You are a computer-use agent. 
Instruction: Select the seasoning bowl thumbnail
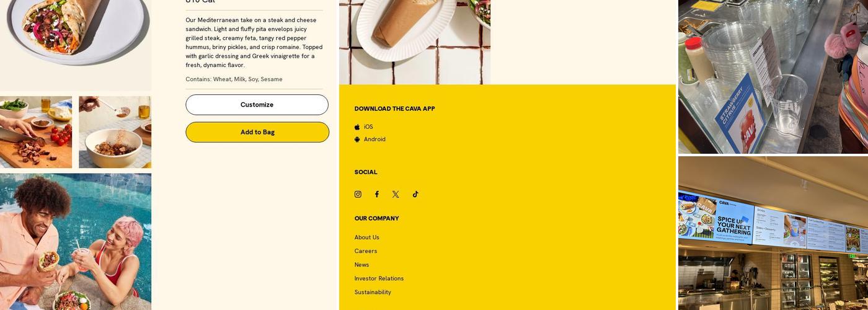pyautogui.click(x=115, y=132)
